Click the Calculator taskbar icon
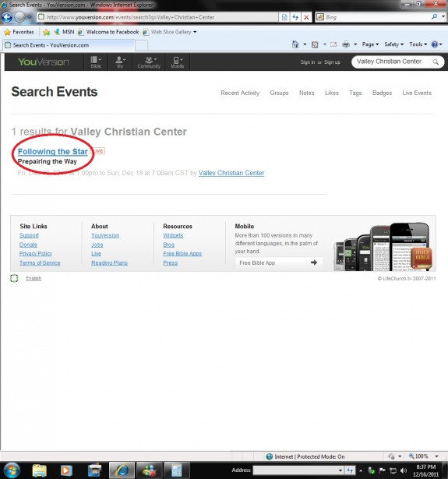 tap(177, 470)
